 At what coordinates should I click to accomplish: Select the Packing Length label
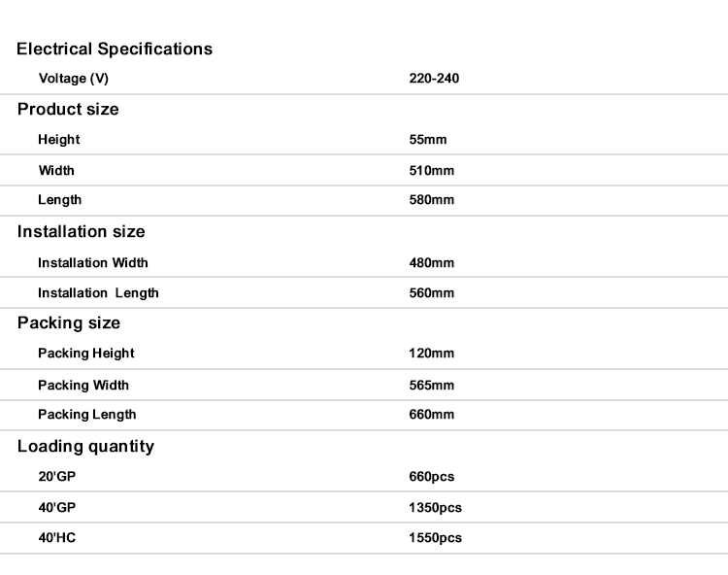[x=87, y=415]
